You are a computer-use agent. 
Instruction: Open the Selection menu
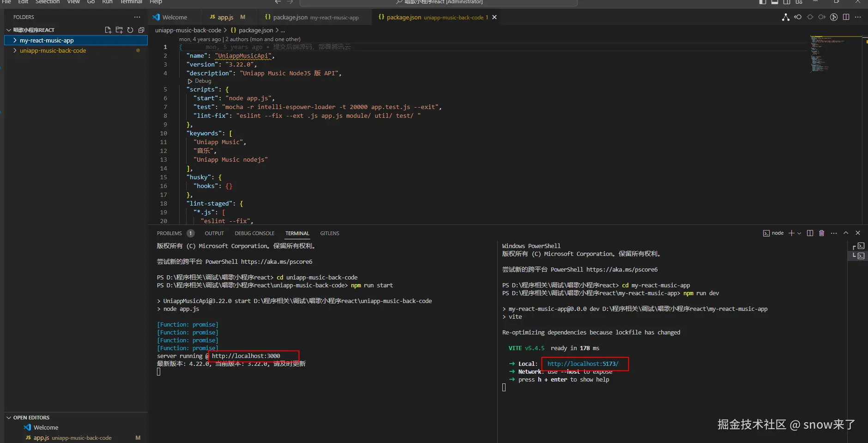[48, 2]
